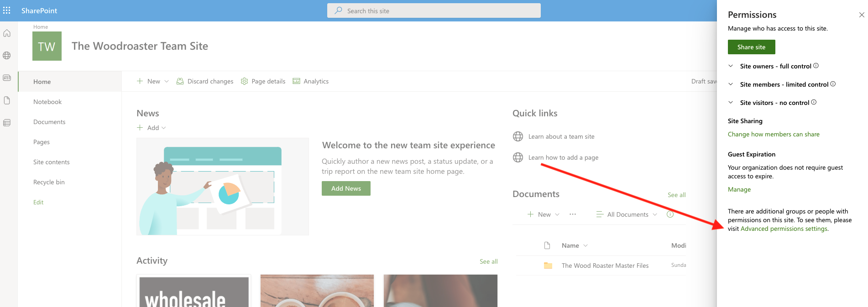Click the Add News button
Image resolution: width=868 pixels, height=307 pixels.
346,188
